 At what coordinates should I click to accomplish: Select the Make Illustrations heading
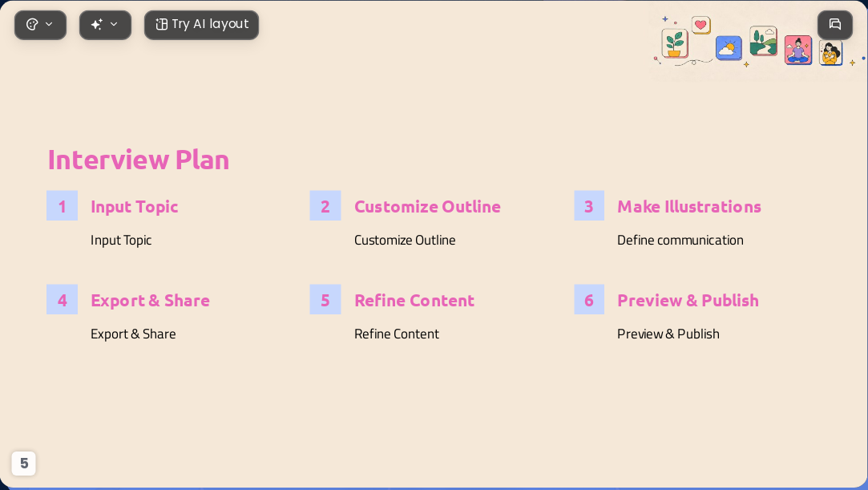pyautogui.click(x=689, y=207)
